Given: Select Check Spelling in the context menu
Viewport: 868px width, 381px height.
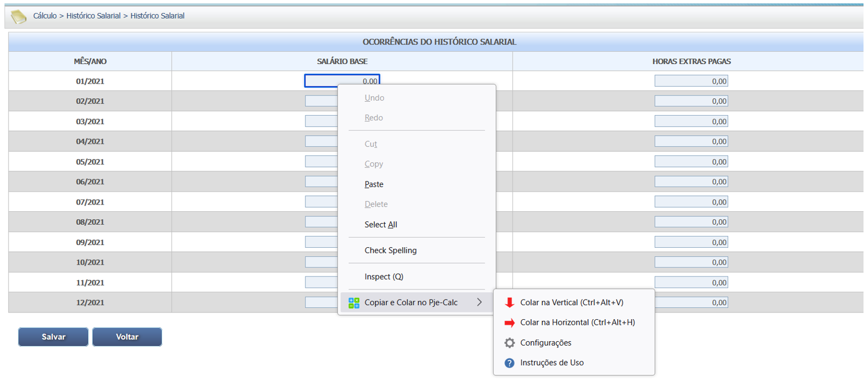Looking at the screenshot, I should point(390,251).
